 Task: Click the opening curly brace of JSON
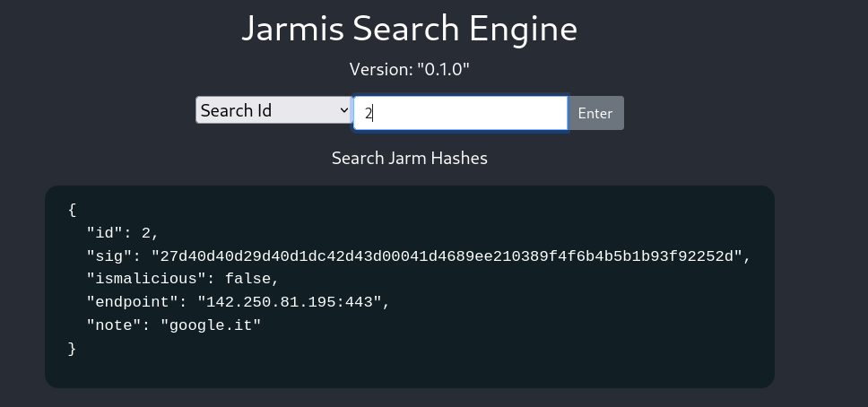pos(73,210)
